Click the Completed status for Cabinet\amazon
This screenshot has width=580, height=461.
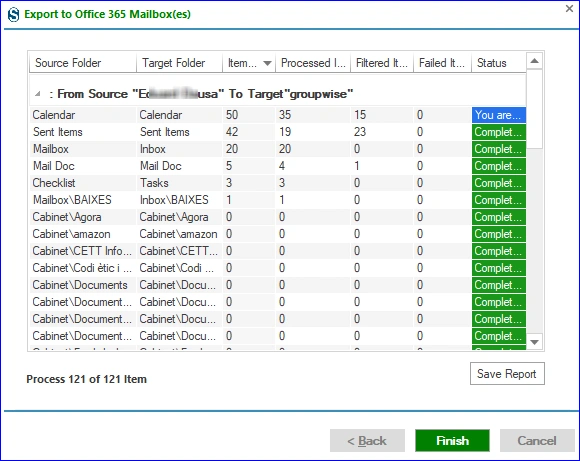click(x=499, y=234)
